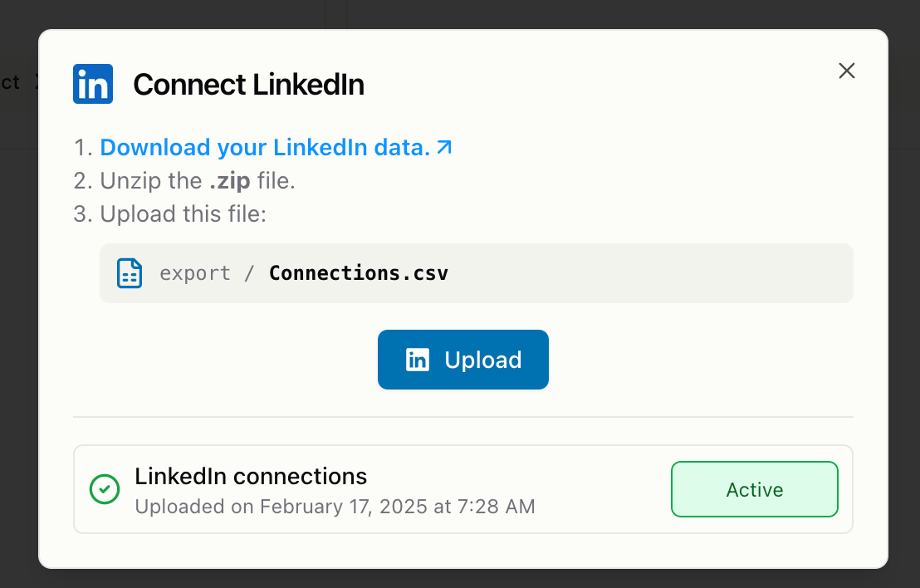Screen dimensions: 920x588
Task: Click the export folder path text
Action: 195,273
